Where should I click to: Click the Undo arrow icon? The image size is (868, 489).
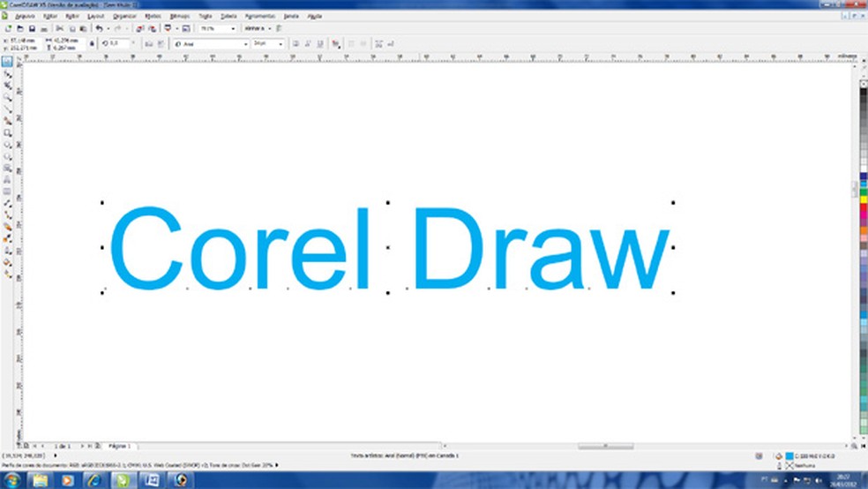99,28
